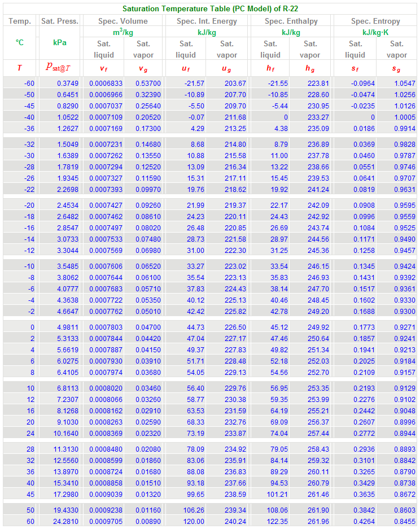
Task: Select hg value 249.20
Action: (x=318, y=312)
